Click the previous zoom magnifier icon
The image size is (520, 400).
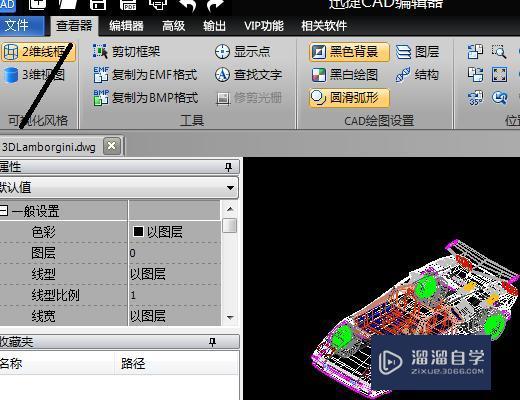[500, 98]
